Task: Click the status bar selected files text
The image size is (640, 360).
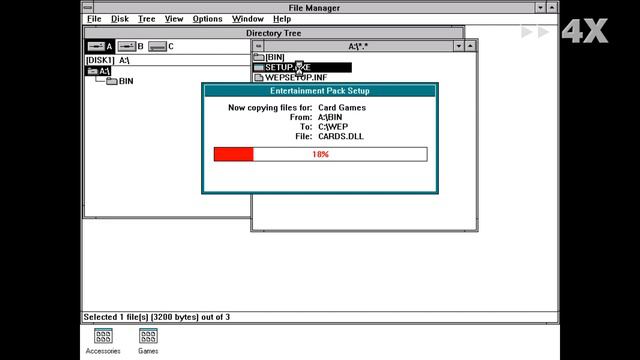Action: pyautogui.click(x=156, y=317)
